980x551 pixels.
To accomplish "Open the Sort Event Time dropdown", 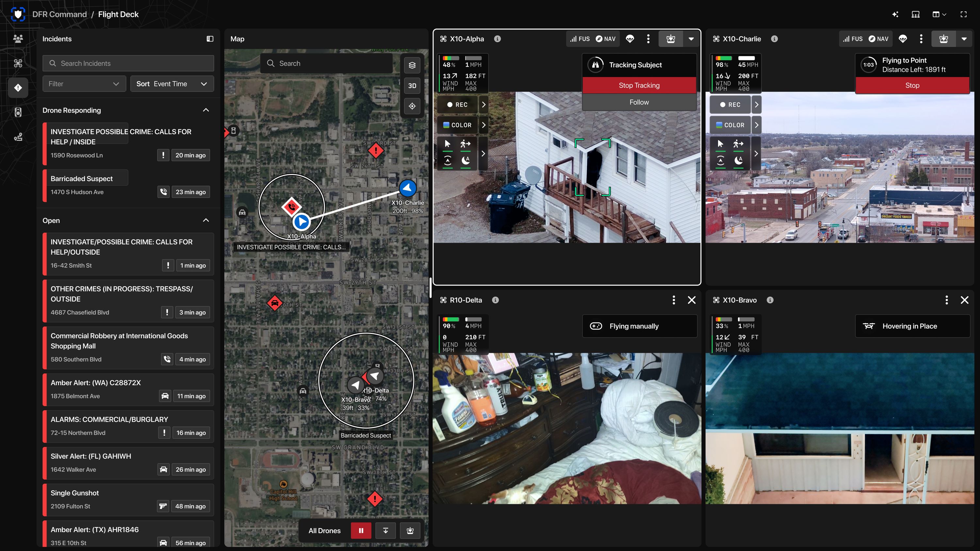I will pyautogui.click(x=172, y=84).
